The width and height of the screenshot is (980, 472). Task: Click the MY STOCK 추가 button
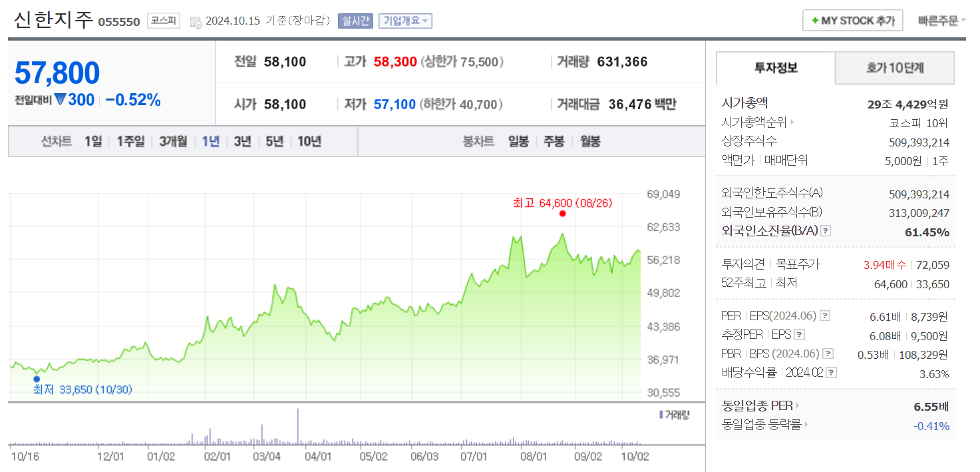852,21
